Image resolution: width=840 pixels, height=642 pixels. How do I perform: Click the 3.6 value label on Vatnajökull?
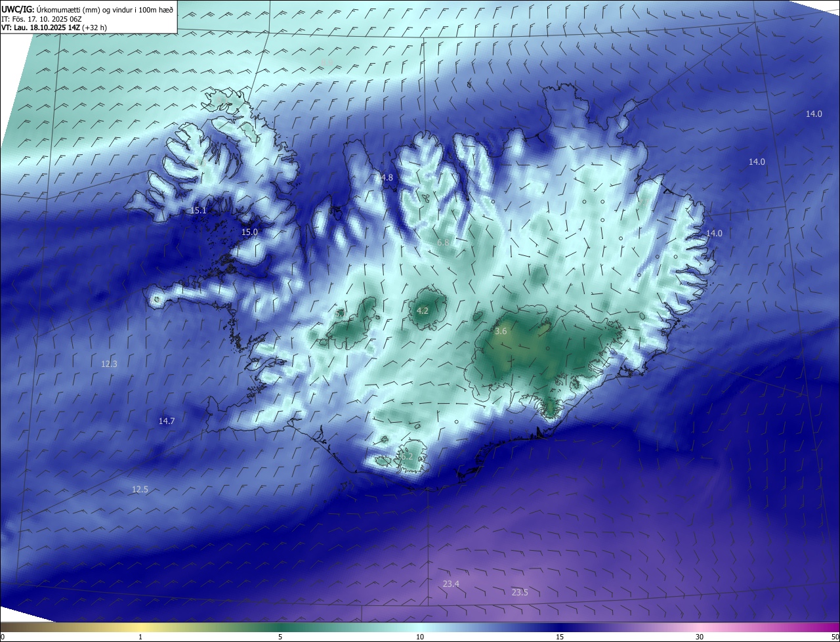point(501,332)
